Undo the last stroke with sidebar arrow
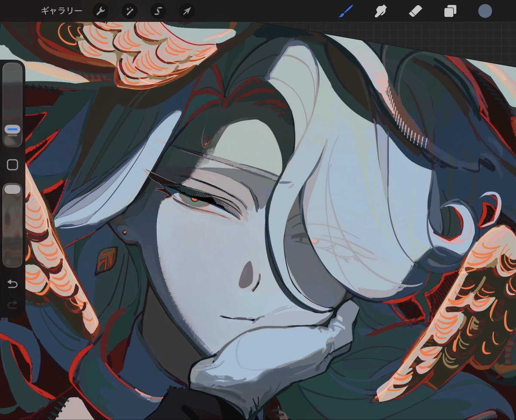Viewport: 516px width, 420px height. tap(12, 284)
